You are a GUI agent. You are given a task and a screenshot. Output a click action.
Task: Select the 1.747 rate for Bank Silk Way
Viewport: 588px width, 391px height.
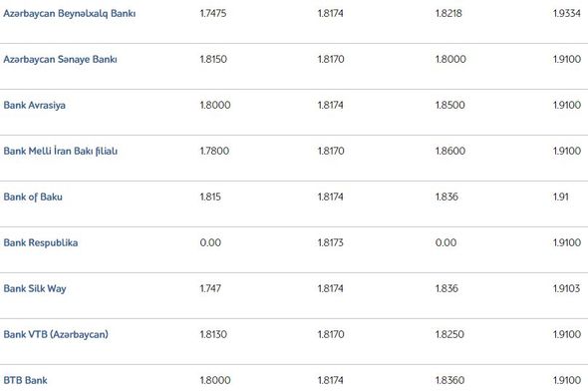210,288
